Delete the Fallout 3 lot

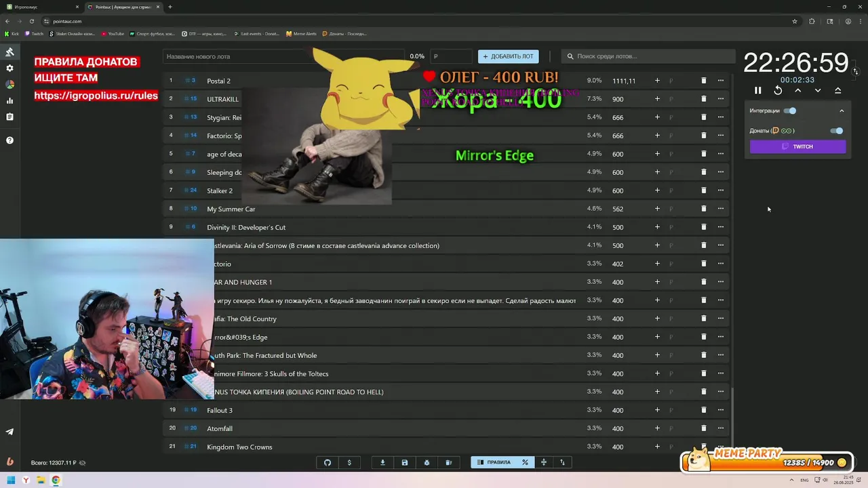tap(703, 410)
